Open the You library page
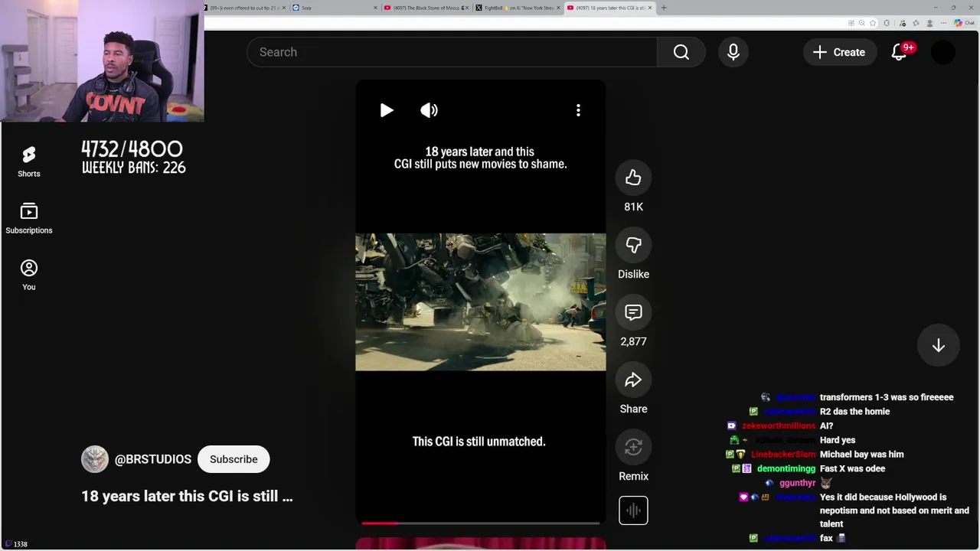The width and height of the screenshot is (980, 551). click(x=29, y=275)
